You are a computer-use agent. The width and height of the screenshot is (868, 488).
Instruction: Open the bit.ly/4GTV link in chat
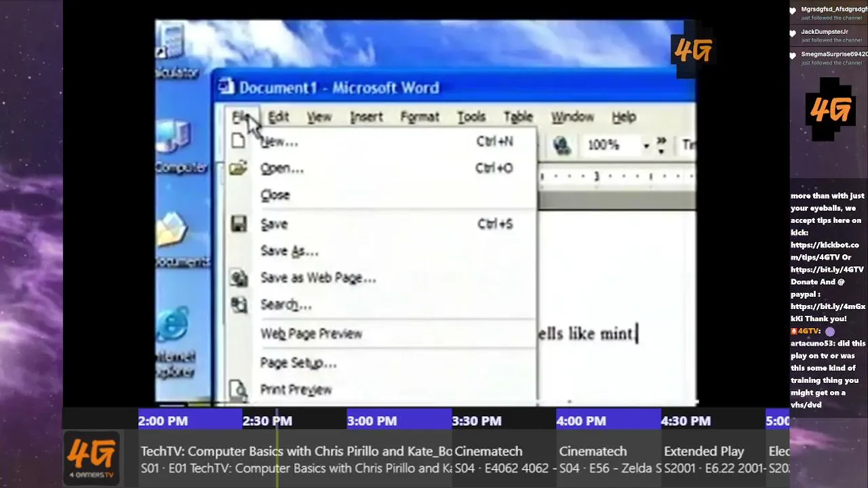pos(827,270)
